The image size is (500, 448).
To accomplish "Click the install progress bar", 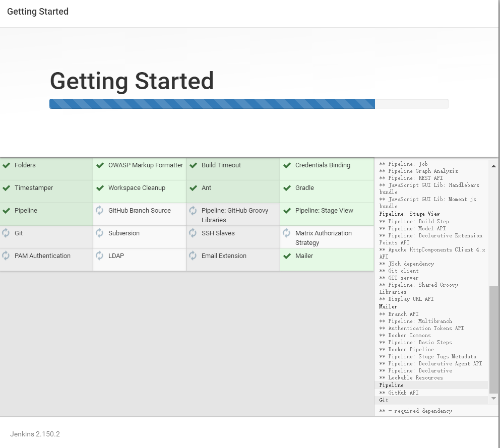I will point(248,104).
